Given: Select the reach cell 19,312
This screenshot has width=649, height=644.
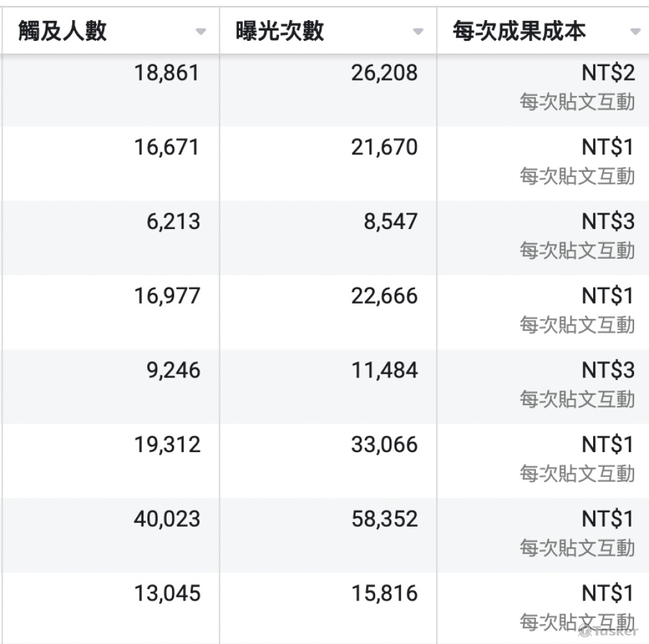Looking at the screenshot, I should coord(167,445).
